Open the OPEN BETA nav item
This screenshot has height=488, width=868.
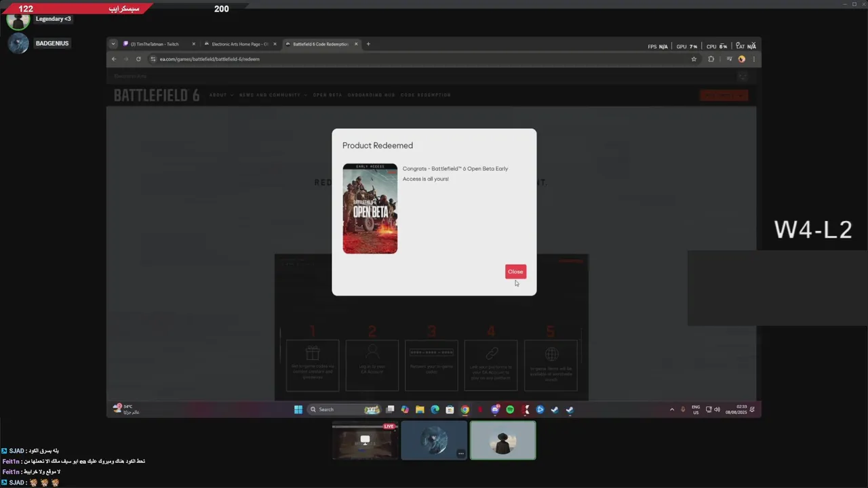pos(328,95)
